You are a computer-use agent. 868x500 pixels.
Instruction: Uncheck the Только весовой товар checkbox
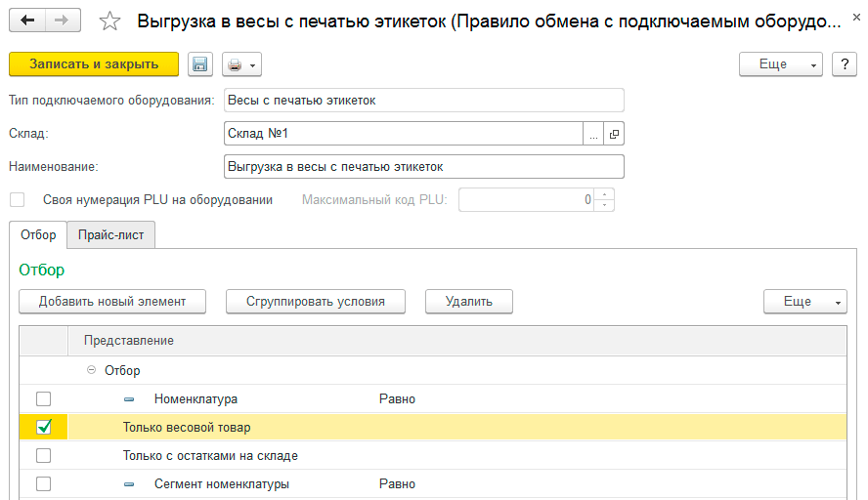[x=43, y=427]
